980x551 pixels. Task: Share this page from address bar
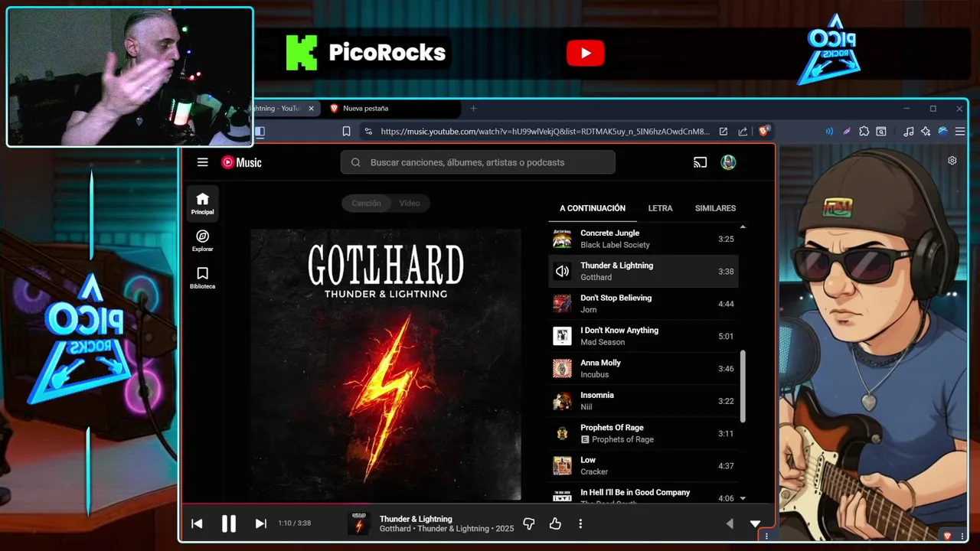pyautogui.click(x=743, y=132)
